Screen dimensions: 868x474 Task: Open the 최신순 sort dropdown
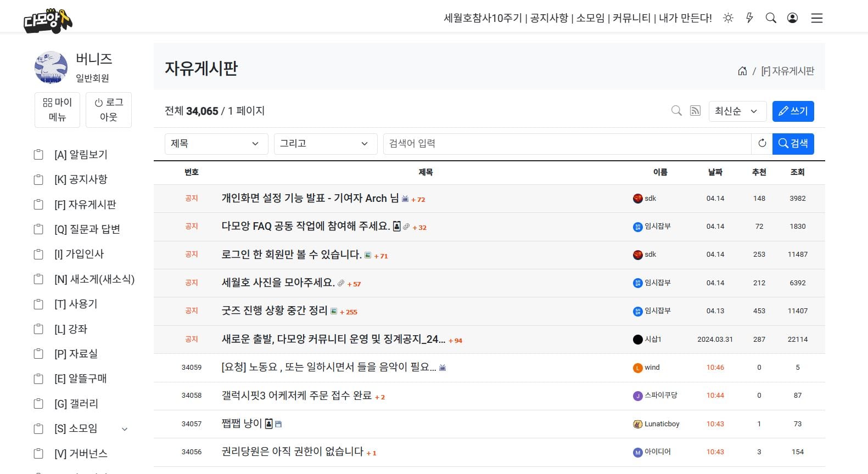(x=737, y=111)
